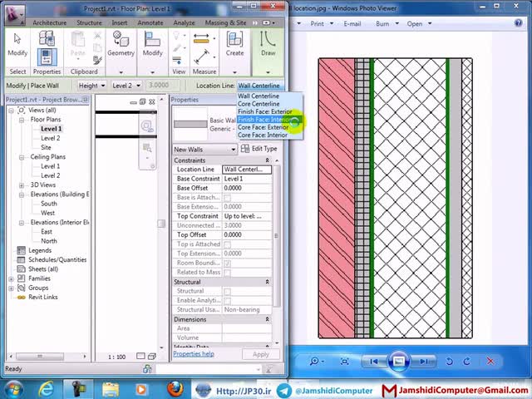Toggle Room Bounding checkbox
532x399 pixels.
coord(227,263)
